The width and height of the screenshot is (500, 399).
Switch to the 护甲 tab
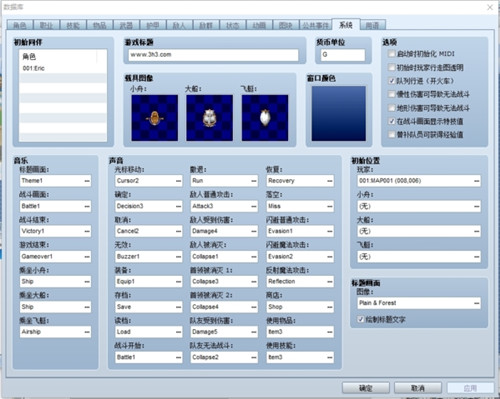click(x=153, y=25)
